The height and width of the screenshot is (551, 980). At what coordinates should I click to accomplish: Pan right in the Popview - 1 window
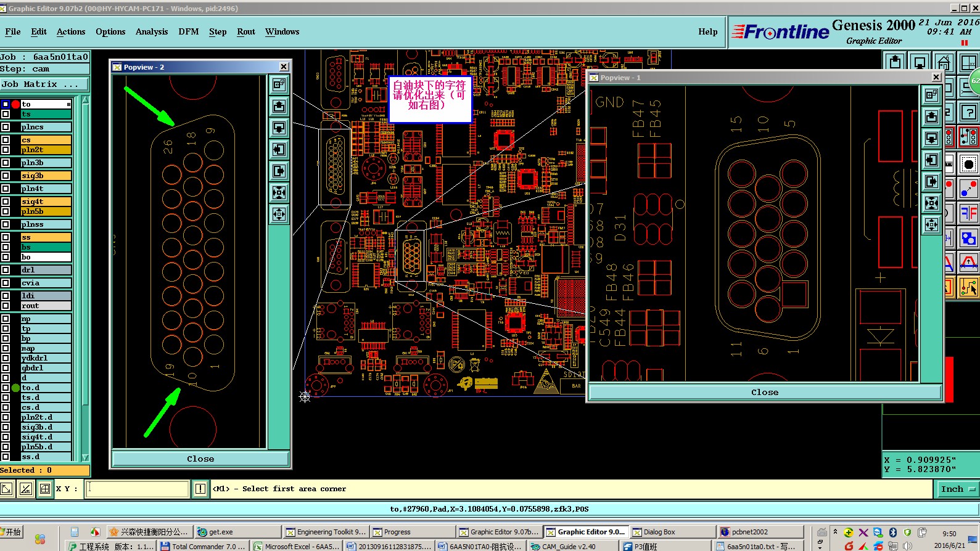(x=932, y=181)
